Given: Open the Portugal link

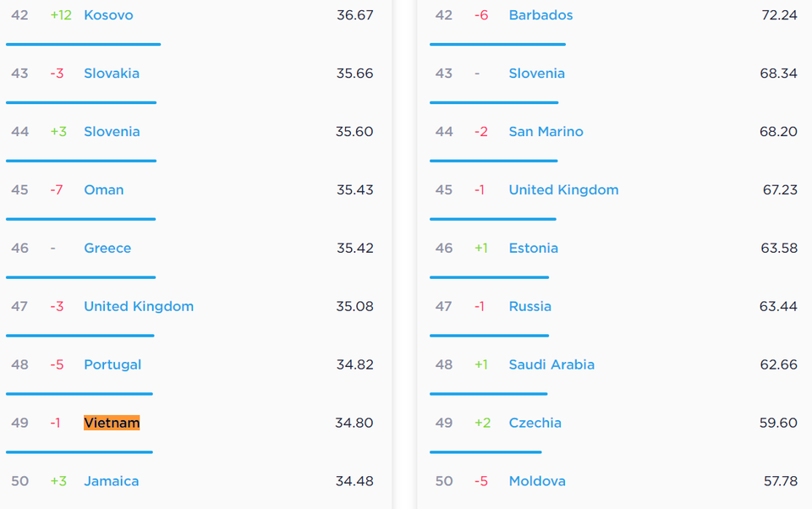Looking at the screenshot, I should [112, 364].
